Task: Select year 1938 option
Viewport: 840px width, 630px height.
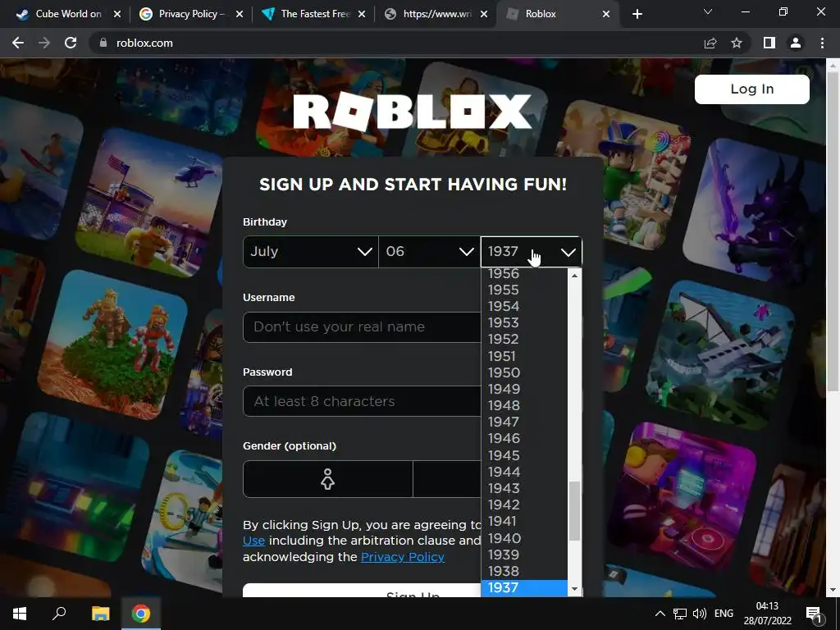Action: click(x=524, y=572)
